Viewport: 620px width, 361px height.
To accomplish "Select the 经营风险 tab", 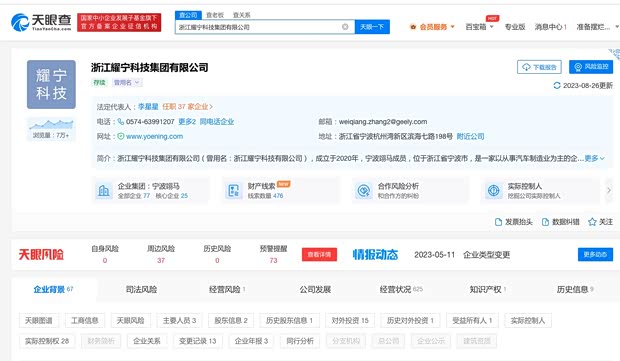I will pyautogui.click(x=227, y=289).
